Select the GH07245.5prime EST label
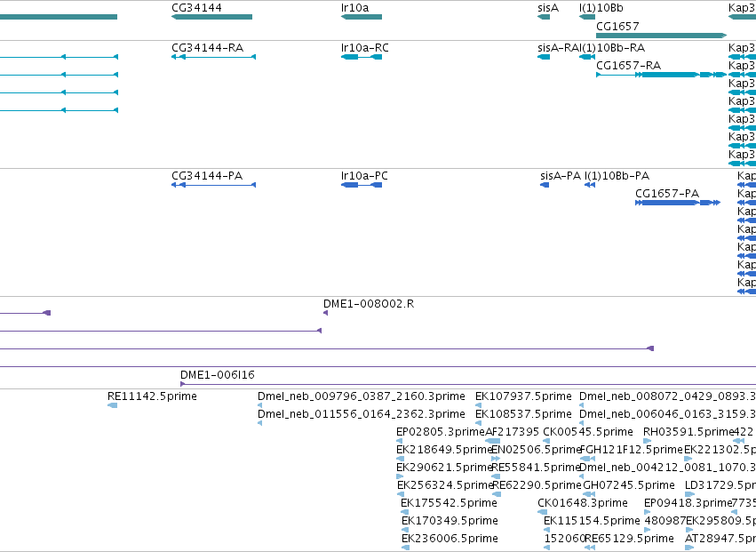This screenshot has width=756, height=552. (629, 485)
